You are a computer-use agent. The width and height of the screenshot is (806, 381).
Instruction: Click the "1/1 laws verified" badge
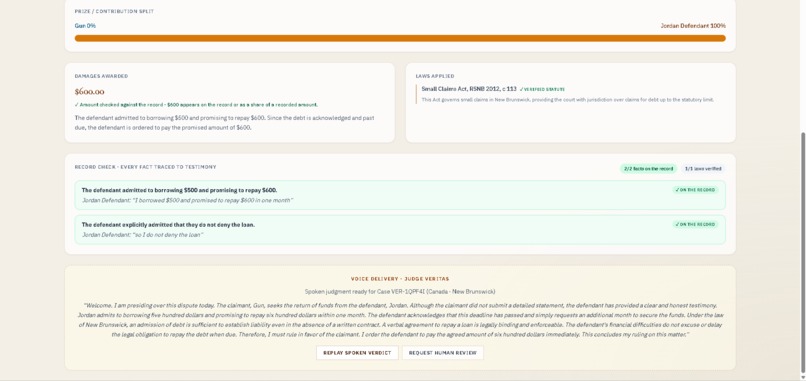click(x=703, y=169)
